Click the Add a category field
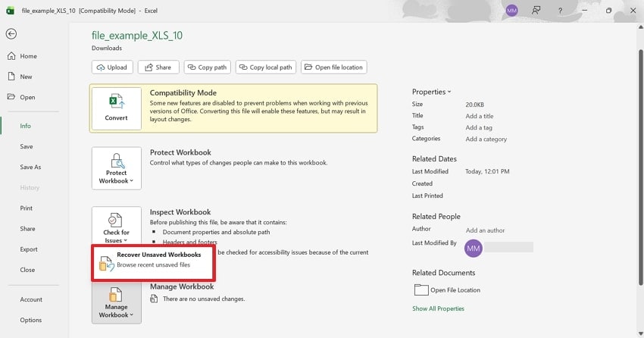 tap(486, 139)
